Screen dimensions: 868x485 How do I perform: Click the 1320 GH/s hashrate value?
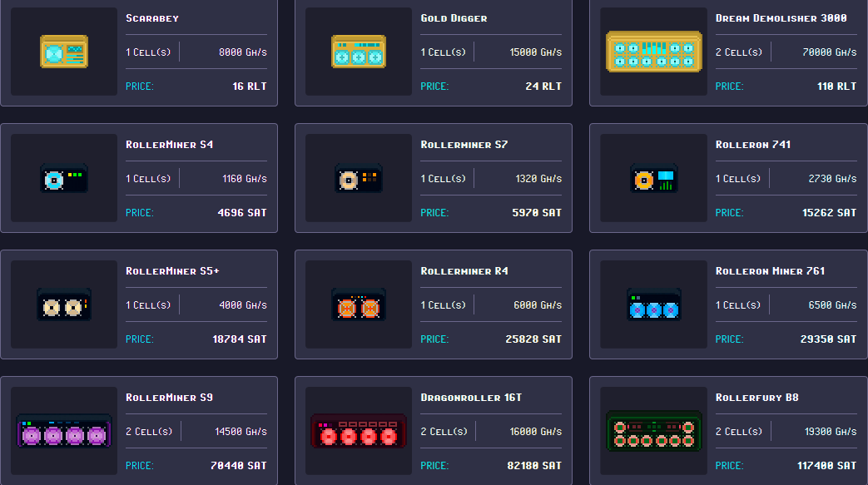[x=539, y=178]
